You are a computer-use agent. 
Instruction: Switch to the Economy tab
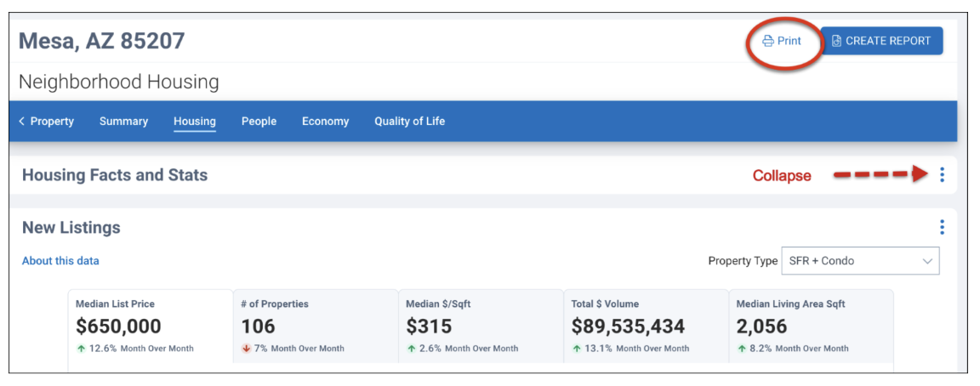coord(325,122)
